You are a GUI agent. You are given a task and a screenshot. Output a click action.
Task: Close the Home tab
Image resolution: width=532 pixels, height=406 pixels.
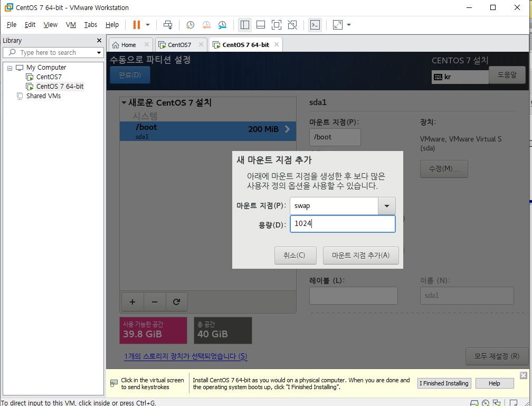click(147, 44)
